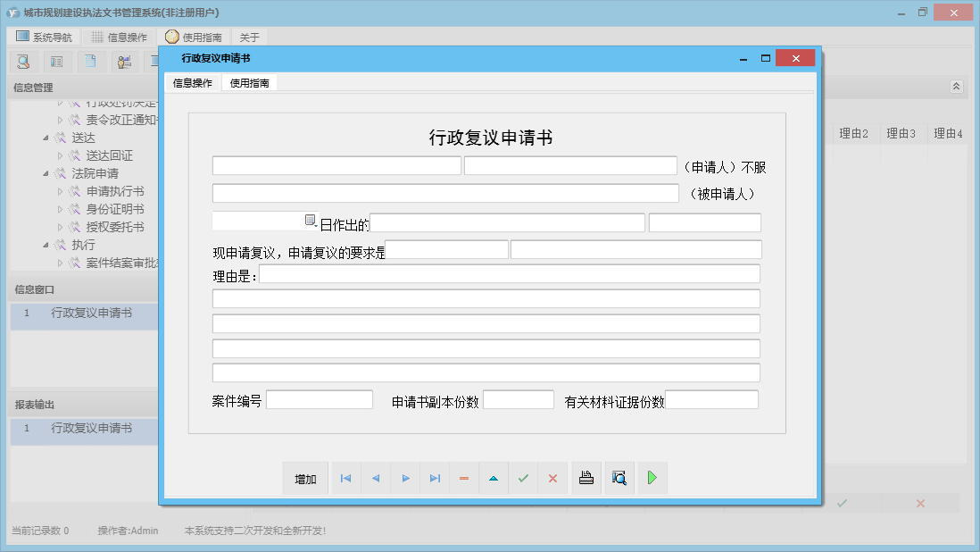Click the 申请书副本份数 input field
This screenshot has width=980, height=552.
518,400
